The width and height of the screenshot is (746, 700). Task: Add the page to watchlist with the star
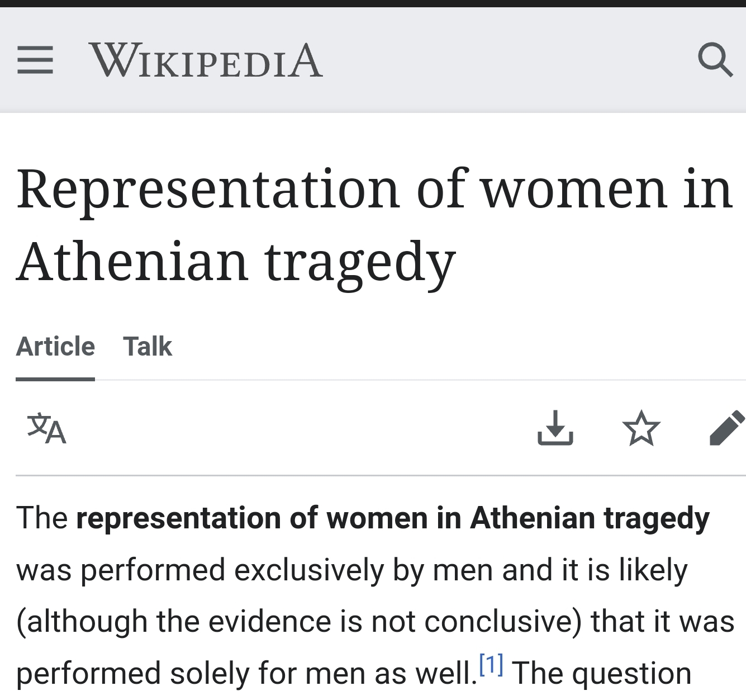pos(641,428)
